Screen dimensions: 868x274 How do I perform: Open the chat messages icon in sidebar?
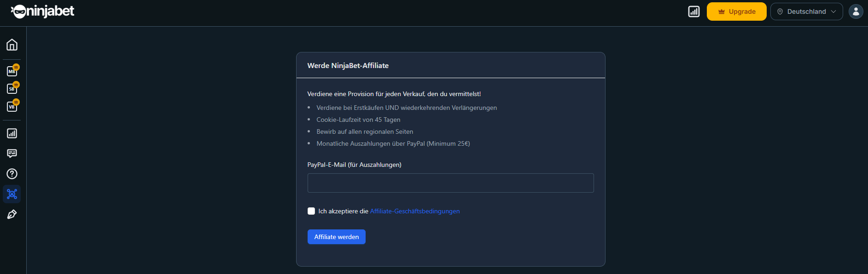click(x=12, y=154)
